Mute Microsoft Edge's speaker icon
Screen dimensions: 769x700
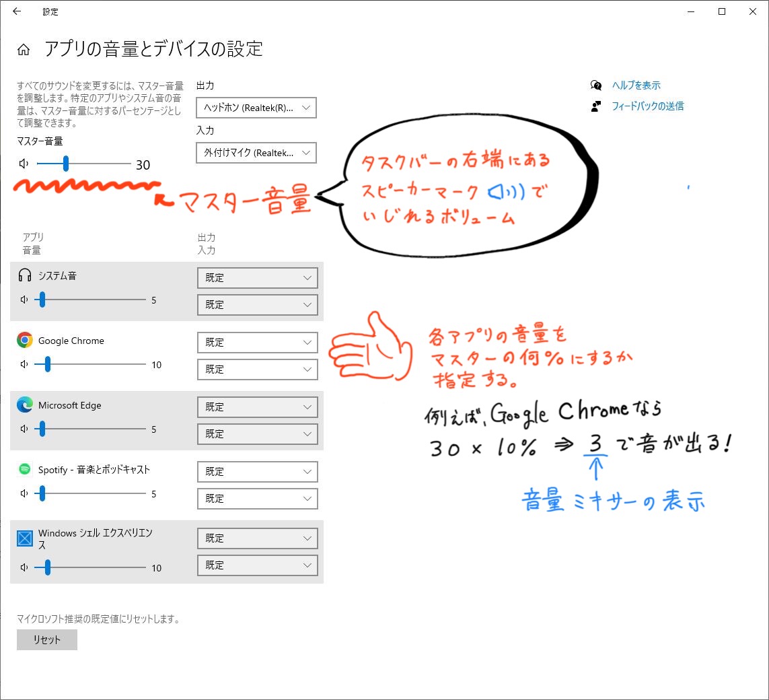pyautogui.click(x=25, y=429)
